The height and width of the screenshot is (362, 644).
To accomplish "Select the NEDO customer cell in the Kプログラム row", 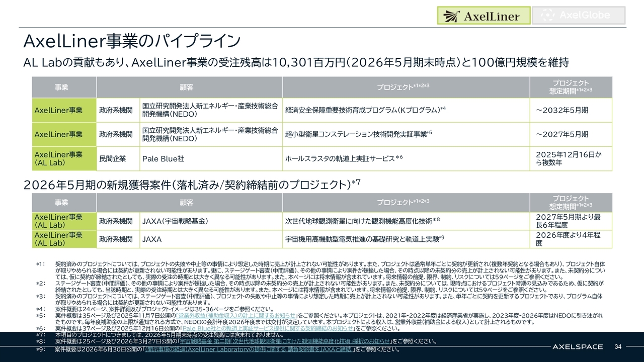I will [x=210, y=110].
